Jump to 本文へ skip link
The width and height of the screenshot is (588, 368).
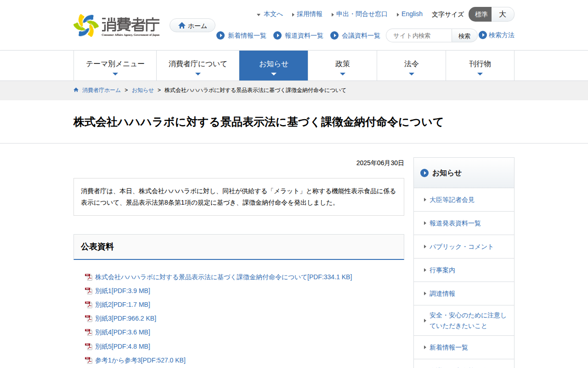(x=273, y=14)
